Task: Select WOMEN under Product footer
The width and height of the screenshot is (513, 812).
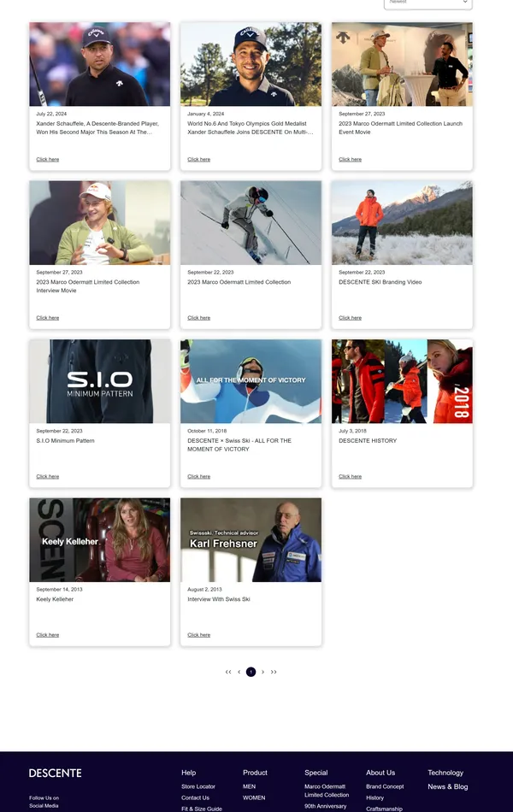Action: point(254,798)
